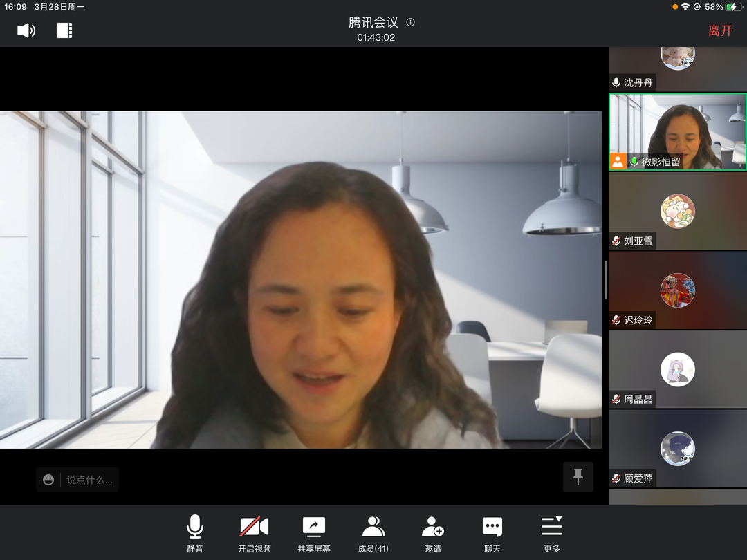Switch the gallery layout view icon
This screenshot has width=747, height=560.
point(64,30)
